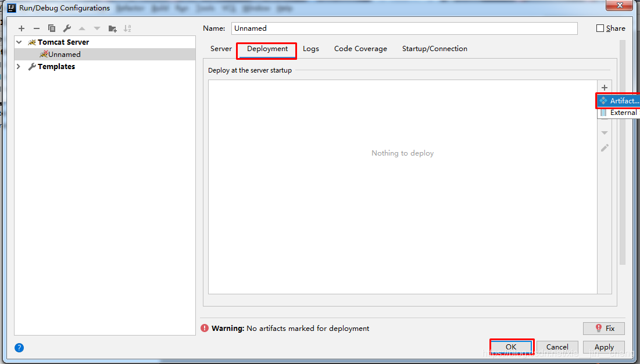Move configuration down arrow in toolbar

pyautogui.click(x=96, y=28)
